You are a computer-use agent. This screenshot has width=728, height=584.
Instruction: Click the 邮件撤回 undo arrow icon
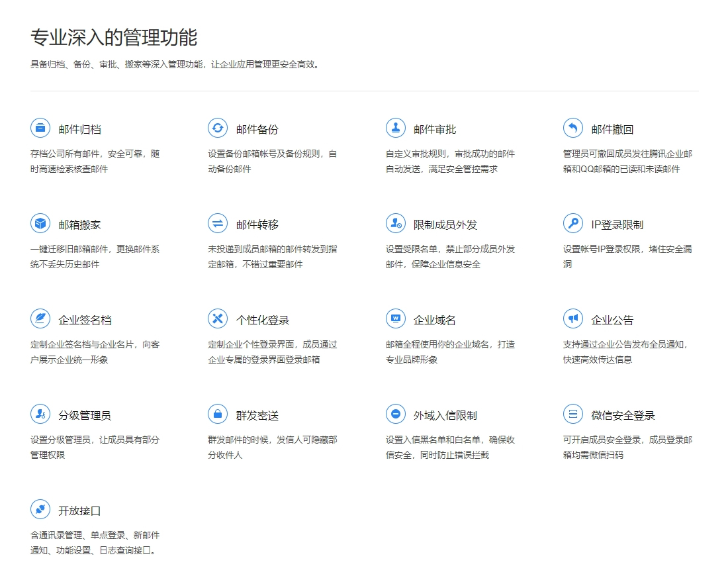[573, 128]
